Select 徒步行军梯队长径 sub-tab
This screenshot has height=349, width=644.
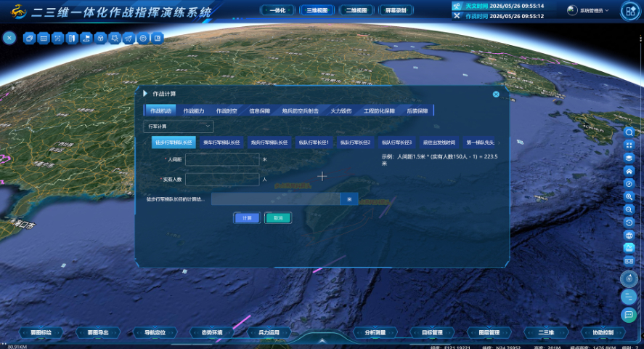pyautogui.click(x=174, y=143)
